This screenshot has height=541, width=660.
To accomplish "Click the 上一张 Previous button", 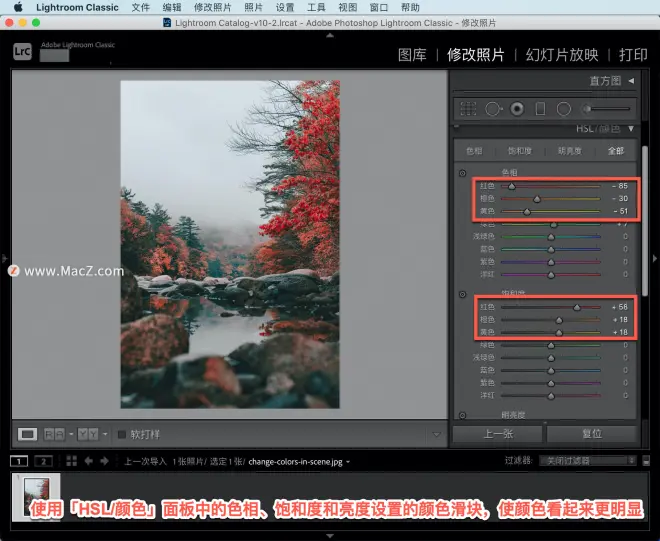I will click(498, 434).
